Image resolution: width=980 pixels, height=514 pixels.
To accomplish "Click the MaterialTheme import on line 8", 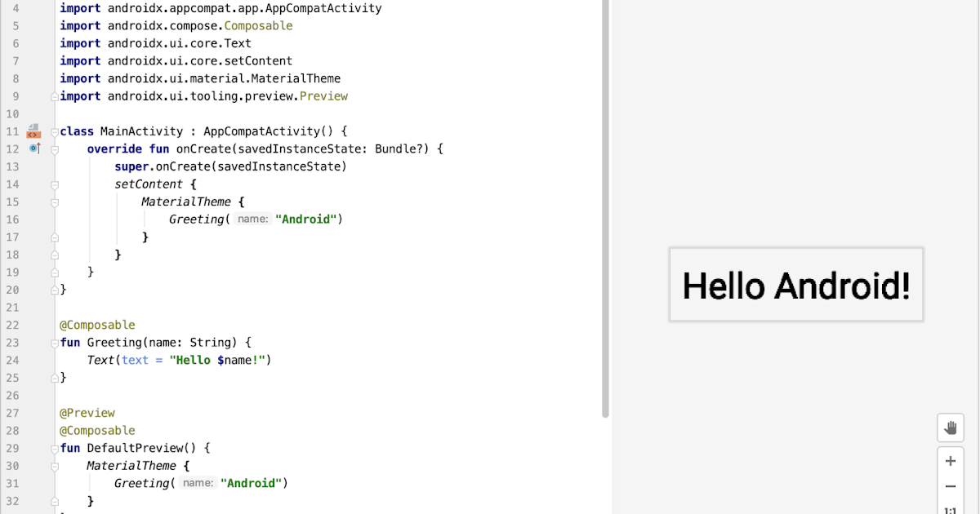I will click(x=200, y=78).
